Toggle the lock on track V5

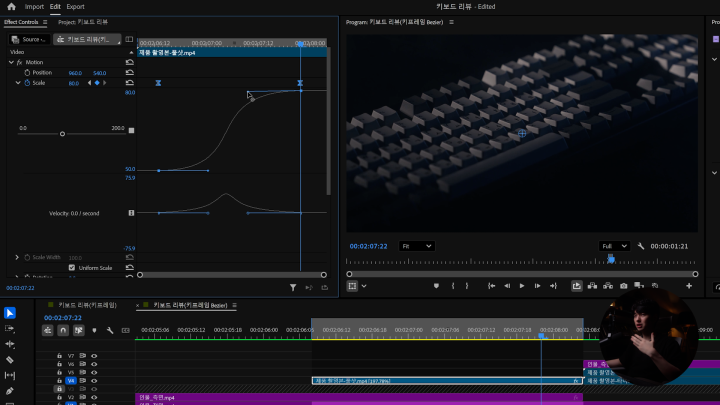[x=59, y=372]
